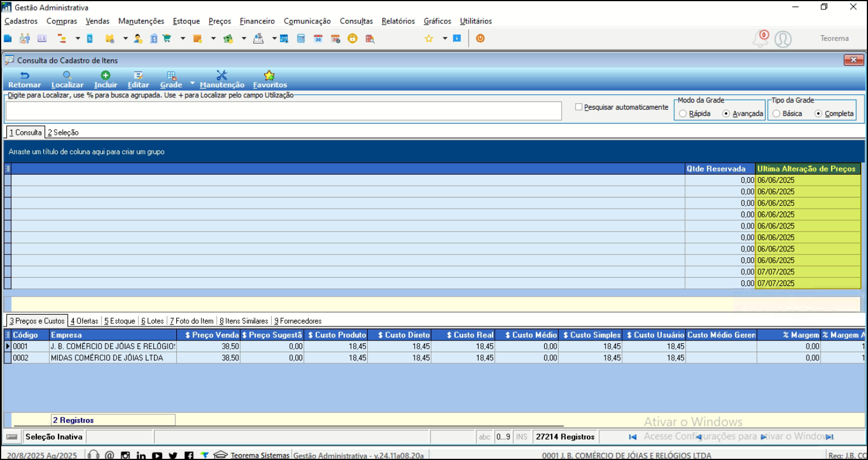Click the headset support icon in status bar

coord(93,455)
